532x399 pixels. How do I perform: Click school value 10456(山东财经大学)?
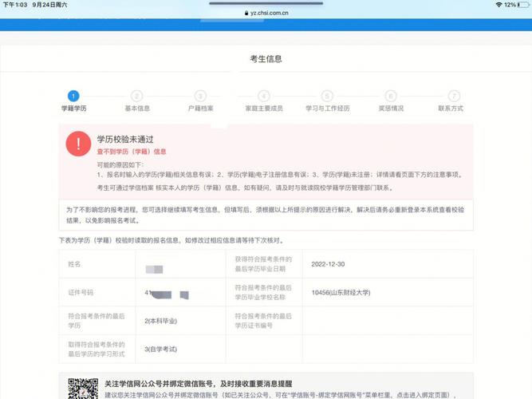[x=341, y=292]
